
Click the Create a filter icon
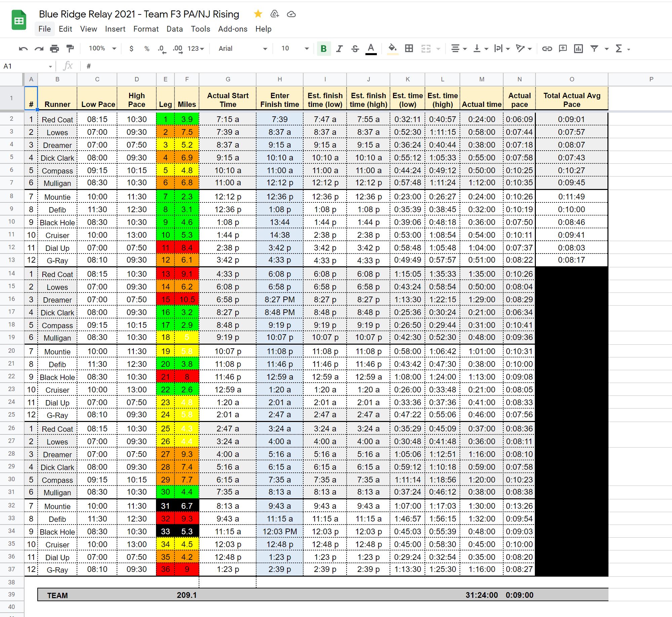[x=594, y=49]
